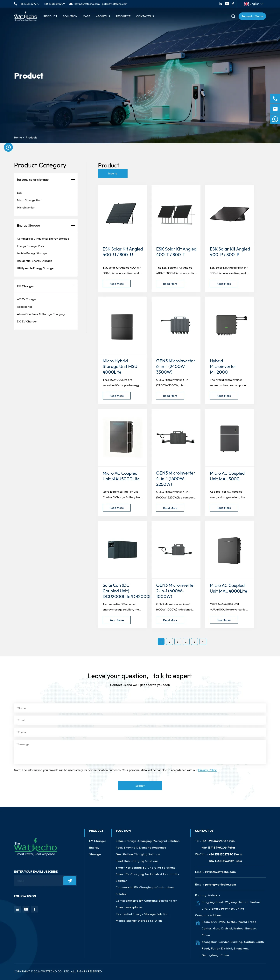Open the ABOUT US menu item
This screenshot has width=280, height=980.
tap(103, 16)
